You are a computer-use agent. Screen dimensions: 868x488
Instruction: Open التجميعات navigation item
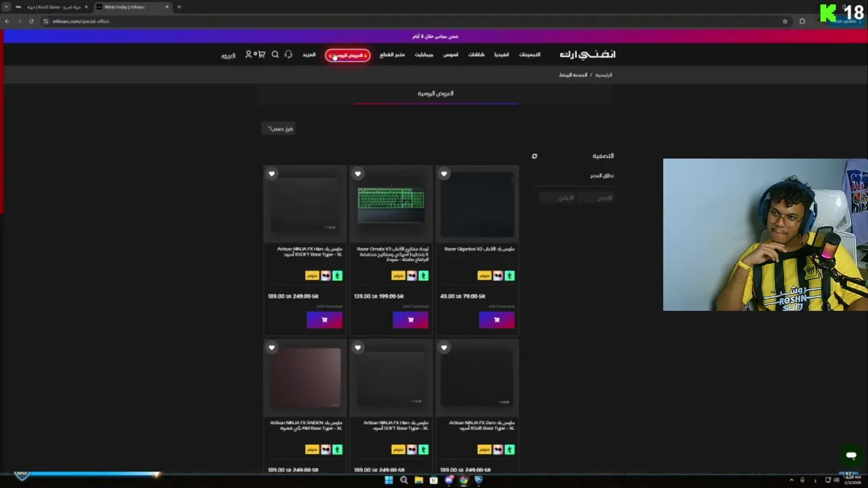pos(530,55)
